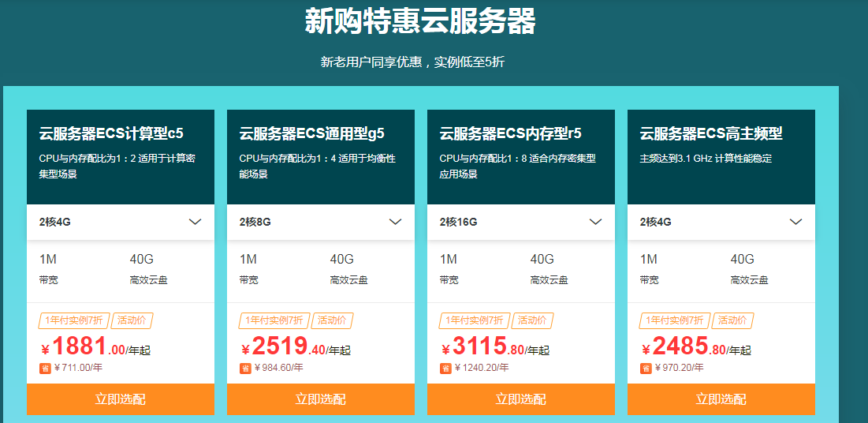Click the 云服务器ECS内存型r5 title
This screenshot has height=423, width=868.
tap(510, 133)
